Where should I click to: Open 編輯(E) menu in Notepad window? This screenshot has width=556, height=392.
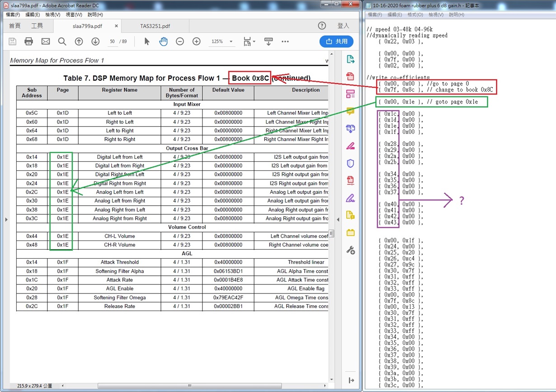(394, 15)
